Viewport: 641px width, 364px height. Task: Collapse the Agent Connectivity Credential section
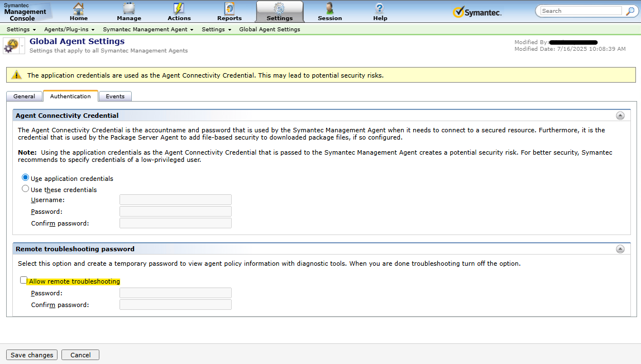(x=620, y=116)
